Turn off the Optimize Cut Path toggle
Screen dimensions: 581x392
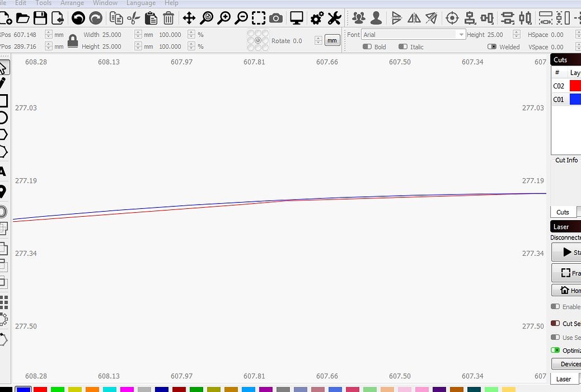pos(555,351)
